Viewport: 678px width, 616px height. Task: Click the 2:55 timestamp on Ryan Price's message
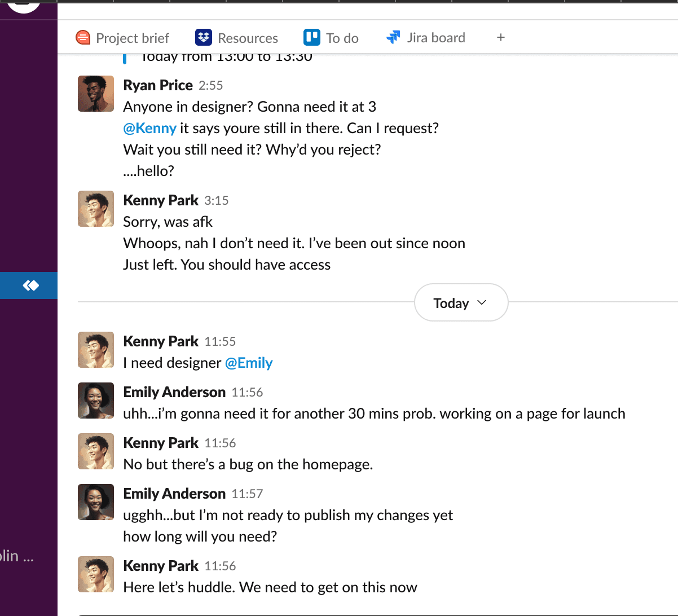tap(212, 86)
